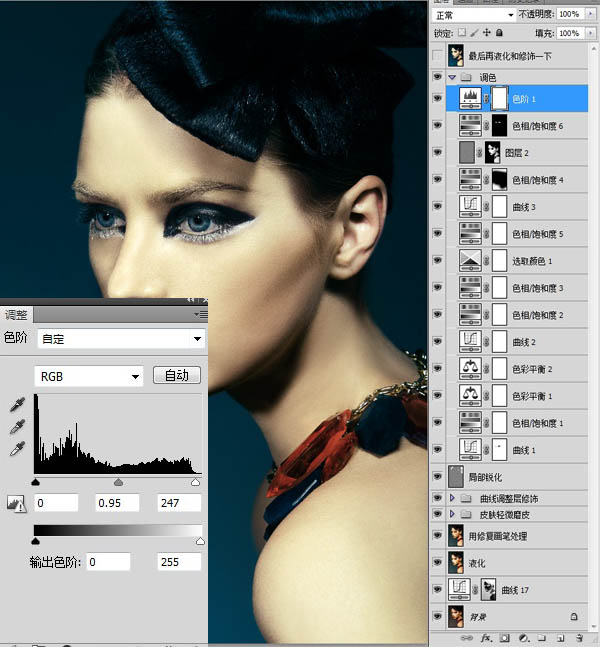Select the 色相/饱和度 2 layer

517,315
